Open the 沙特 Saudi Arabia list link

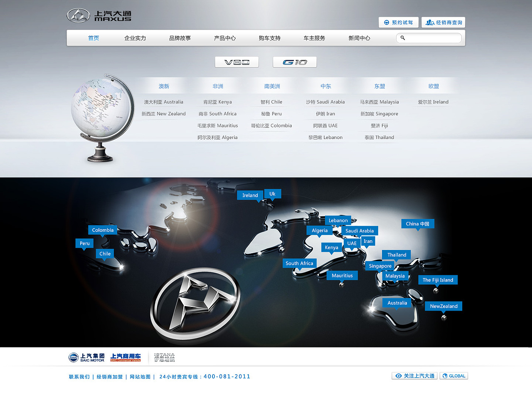coord(325,102)
